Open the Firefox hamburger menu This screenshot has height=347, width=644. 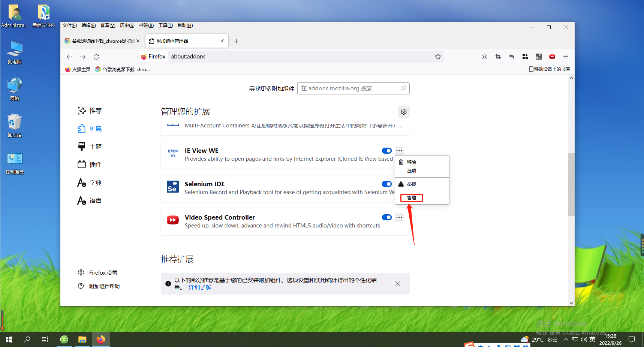click(x=566, y=57)
